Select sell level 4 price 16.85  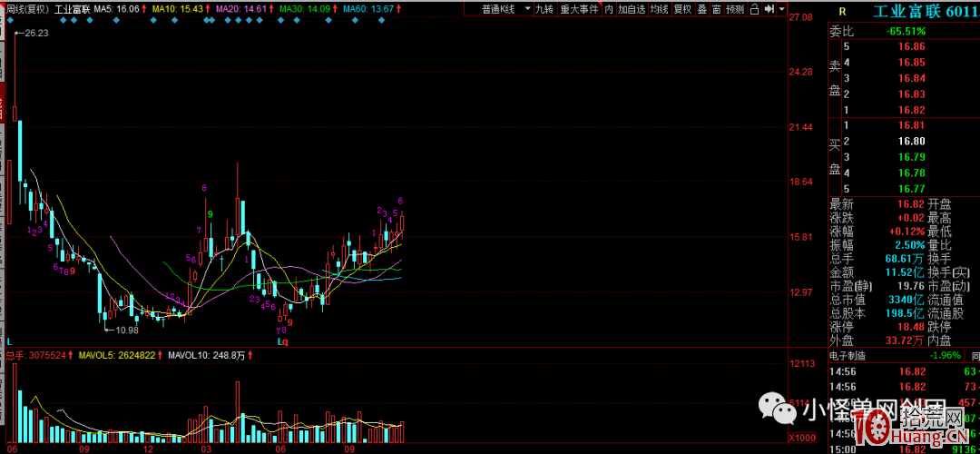pyautogui.click(x=911, y=63)
